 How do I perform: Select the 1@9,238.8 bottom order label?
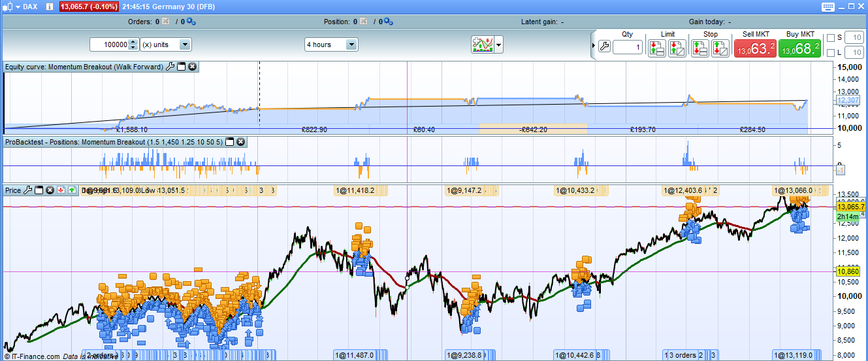coord(464,355)
